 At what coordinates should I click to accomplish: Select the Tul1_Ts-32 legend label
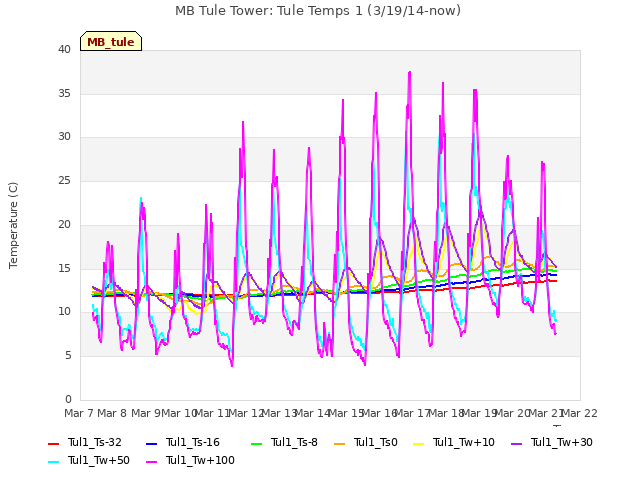tap(95, 442)
